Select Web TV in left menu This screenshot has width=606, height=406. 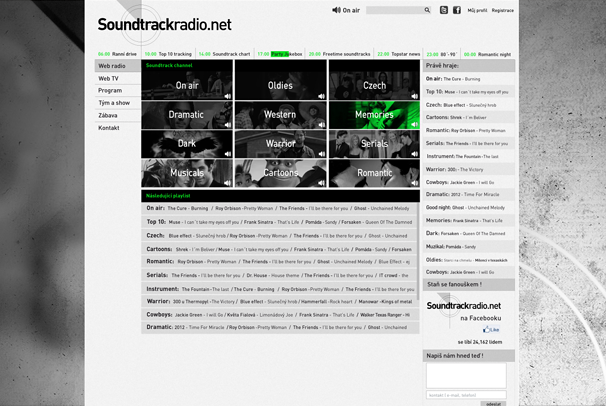coord(109,78)
